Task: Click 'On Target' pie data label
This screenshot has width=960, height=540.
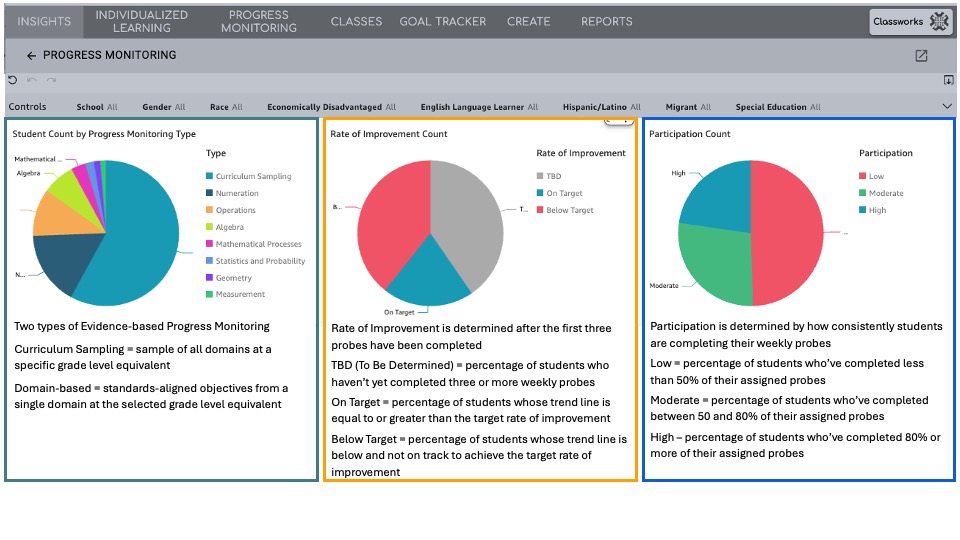Action: pyautogui.click(x=399, y=312)
